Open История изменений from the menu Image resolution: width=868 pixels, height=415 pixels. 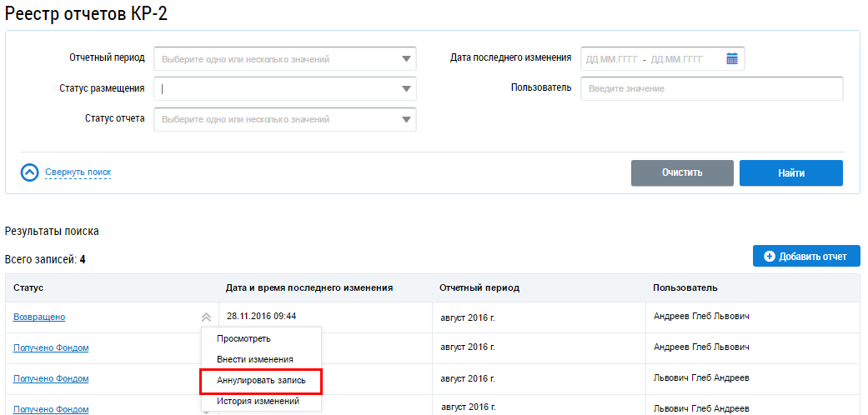point(258,401)
